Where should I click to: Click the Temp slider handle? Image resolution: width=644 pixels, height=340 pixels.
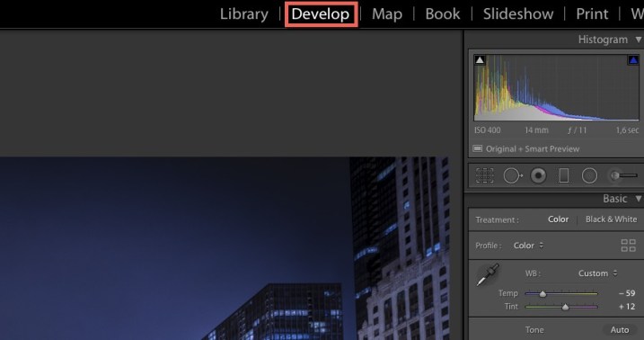point(543,293)
